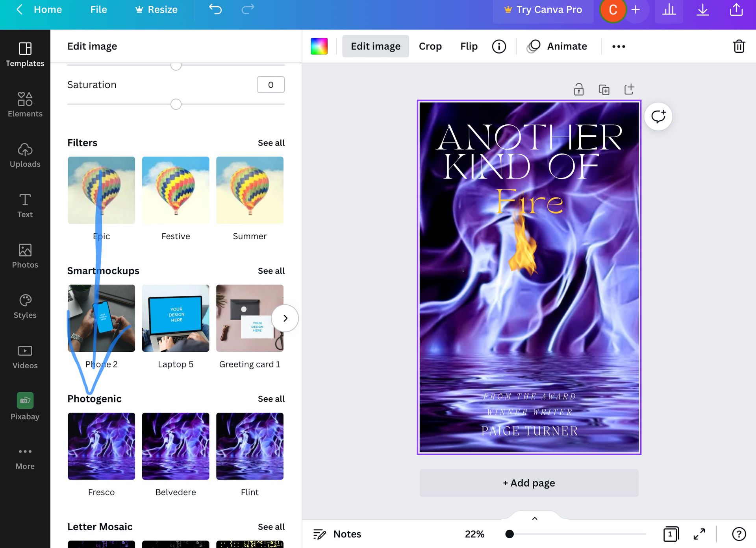Screen dimensions: 756x548
Task: Click Edit image in the toolbar
Action: [x=375, y=46]
